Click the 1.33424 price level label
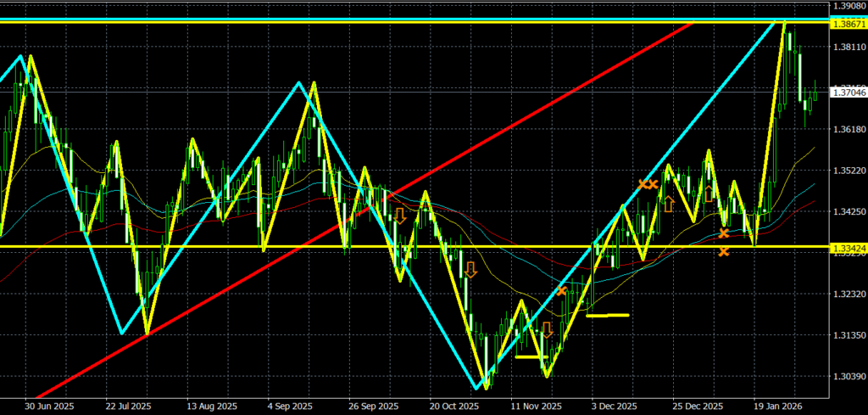The width and height of the screenshot is (868, 415). pos(848,249)
